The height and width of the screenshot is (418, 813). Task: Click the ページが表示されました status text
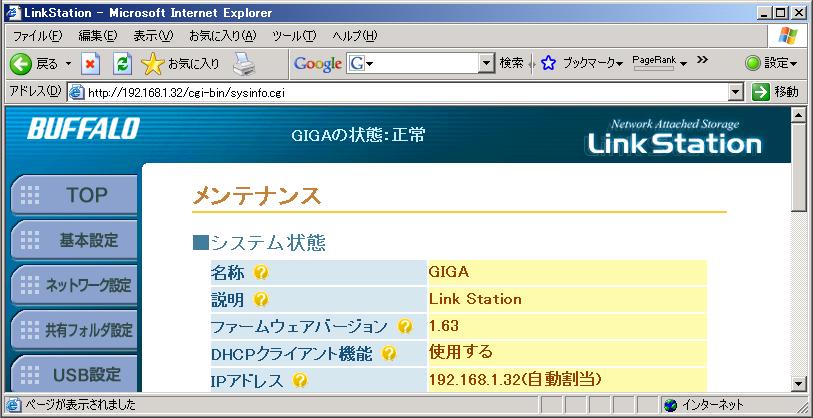point(80,405)
